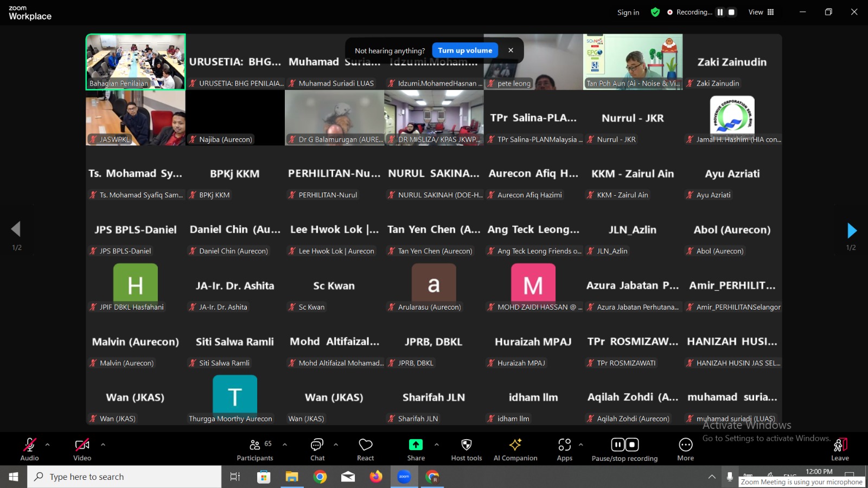Image resolution: width=868 pixels, height=488 pixels.
Task: Select the JPS BPLS-Daniel tile
Action: (136, 229)
